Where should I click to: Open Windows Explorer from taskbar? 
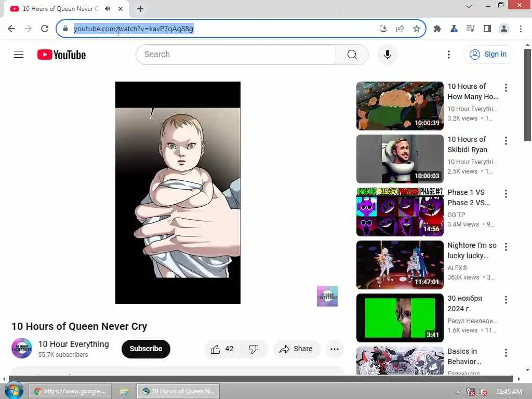click(124, 391)
